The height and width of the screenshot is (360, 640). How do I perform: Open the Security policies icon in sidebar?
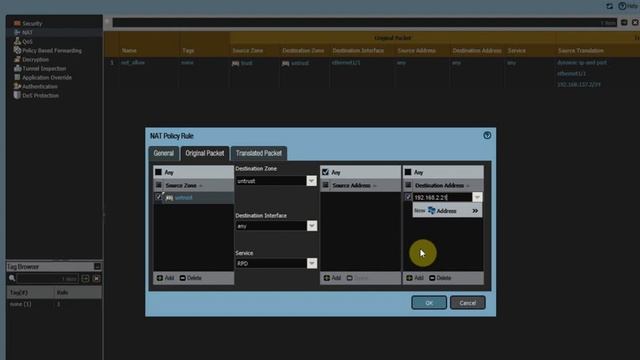tap(17, 23)
